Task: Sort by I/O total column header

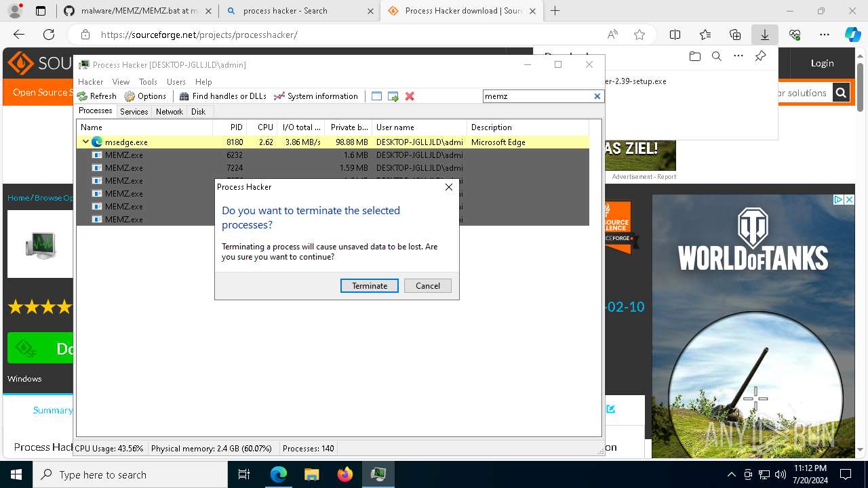Action: click(x=301, y=127)
